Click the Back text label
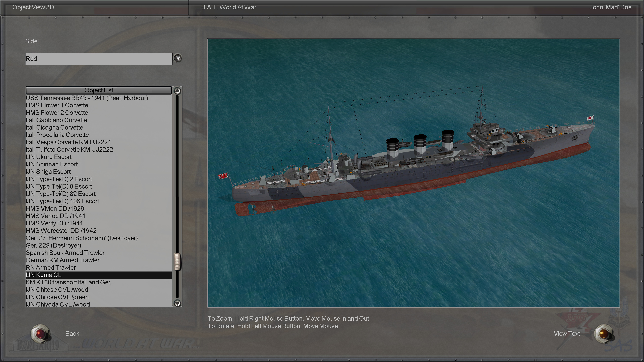644x362 pixels. coord(72,334)
